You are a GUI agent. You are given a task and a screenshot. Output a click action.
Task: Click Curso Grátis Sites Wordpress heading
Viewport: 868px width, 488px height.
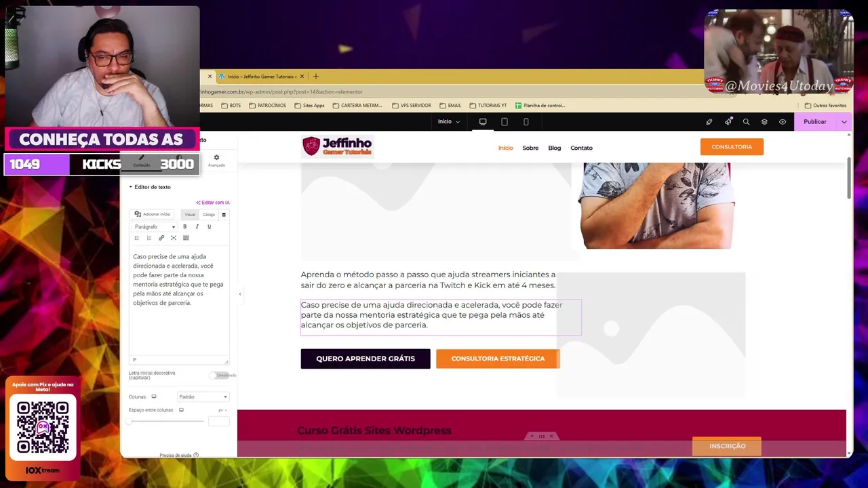(x=374, y=430)
